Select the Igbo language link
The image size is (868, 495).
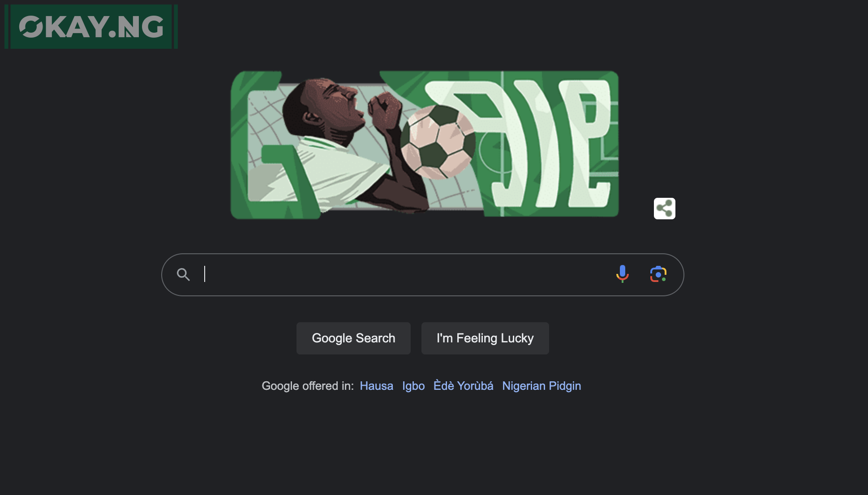(413, 386)
